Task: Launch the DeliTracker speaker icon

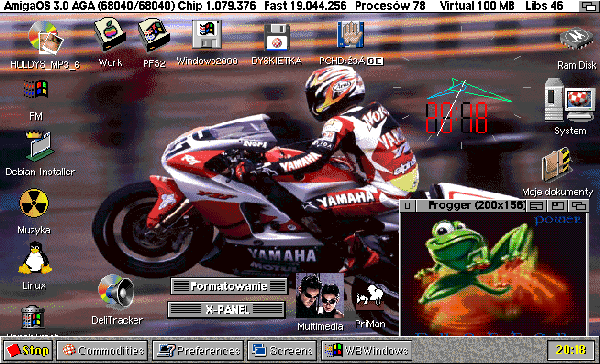Action: (116, 292)
